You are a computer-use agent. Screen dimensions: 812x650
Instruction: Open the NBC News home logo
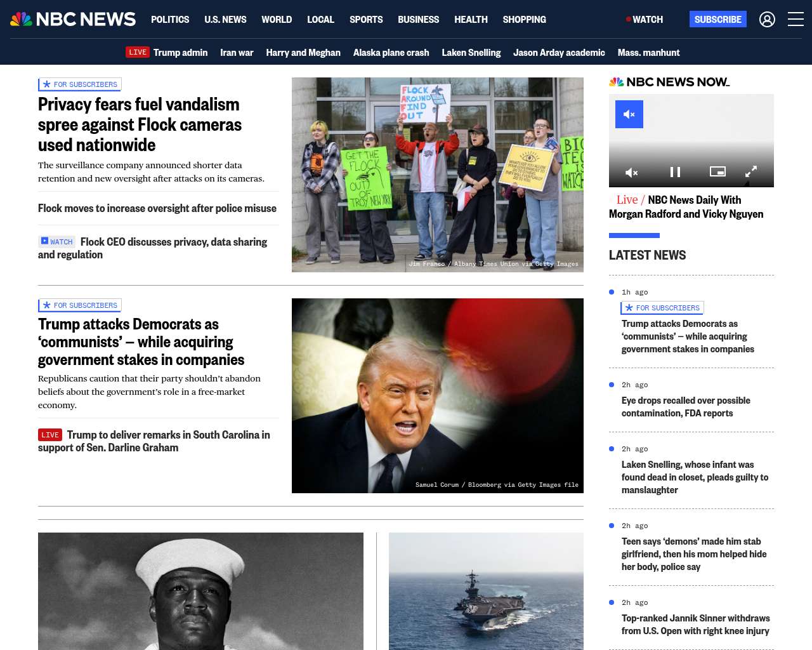click(x=73, y=19)
